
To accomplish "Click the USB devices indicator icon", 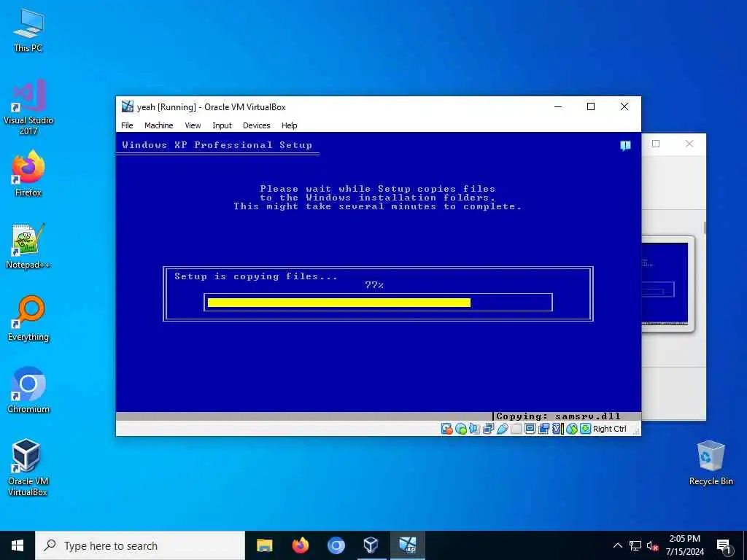I will [503, 429].
